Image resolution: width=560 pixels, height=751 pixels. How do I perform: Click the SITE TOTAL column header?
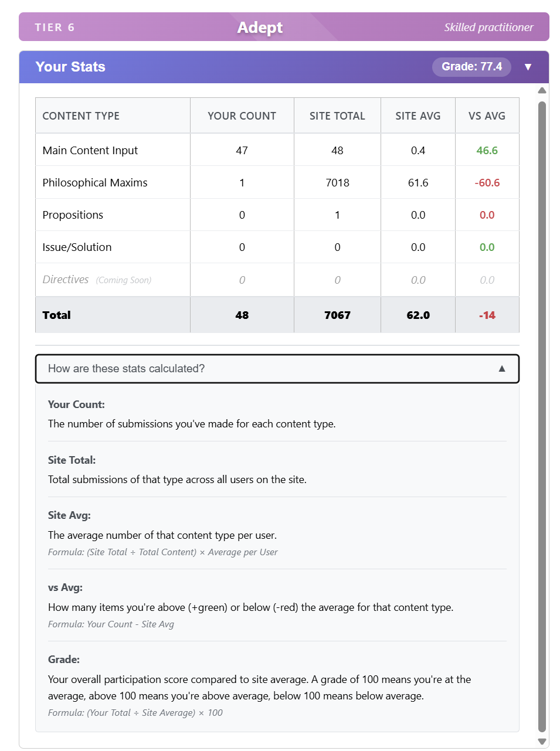pyautogui.click(x=337, y=116)
